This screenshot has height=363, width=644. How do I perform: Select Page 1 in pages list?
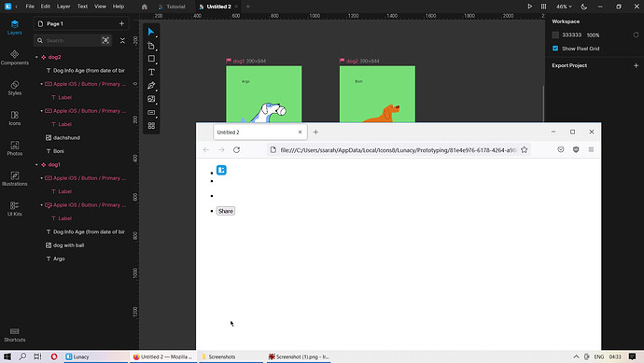55,24
